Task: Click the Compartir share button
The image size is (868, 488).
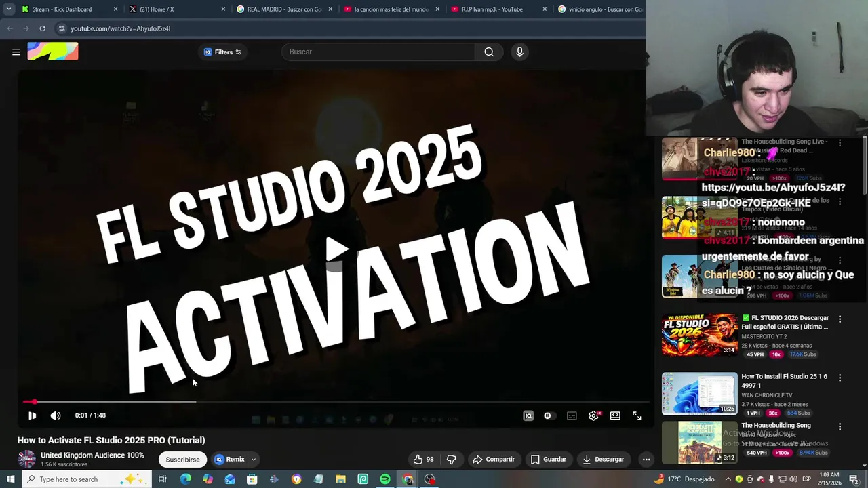Action: [x=494, y=459]
